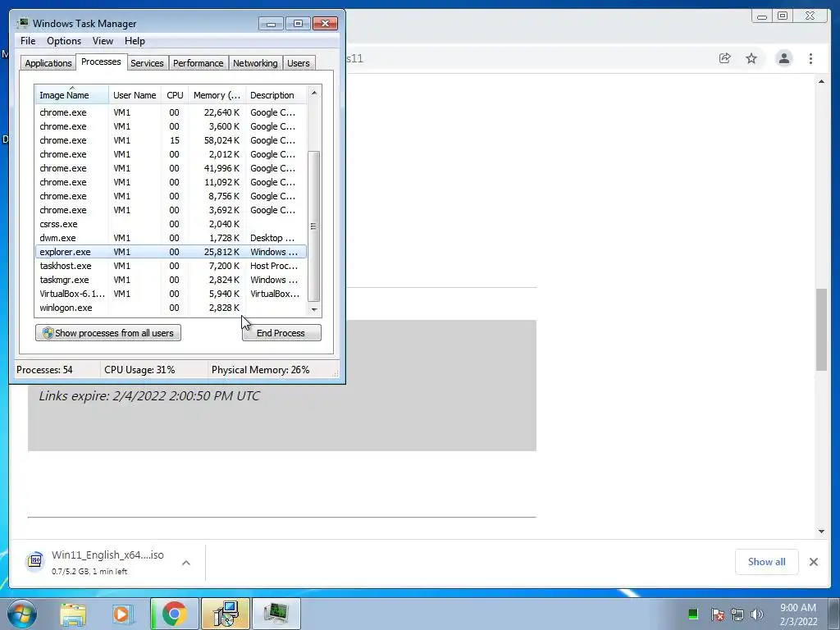This screenshot has height=630, width=840.
Task: Expand the Win11 ISO download options arrow
Action: click(x=186, y=563)
